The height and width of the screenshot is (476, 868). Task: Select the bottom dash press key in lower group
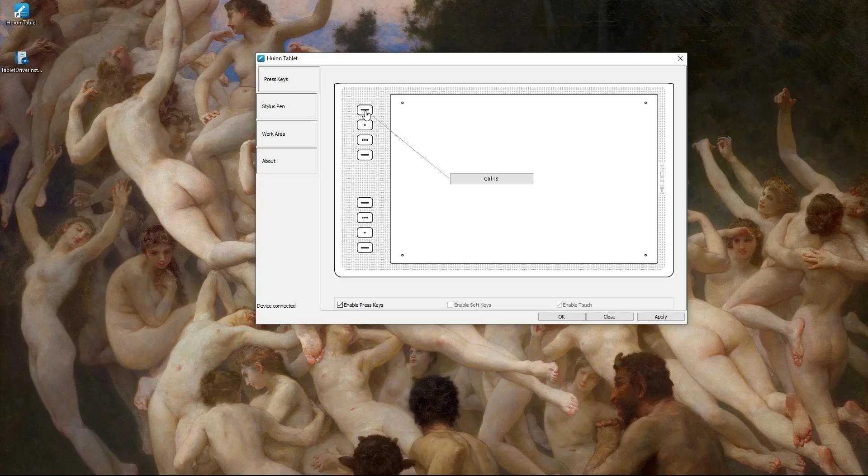click(365, 248)
